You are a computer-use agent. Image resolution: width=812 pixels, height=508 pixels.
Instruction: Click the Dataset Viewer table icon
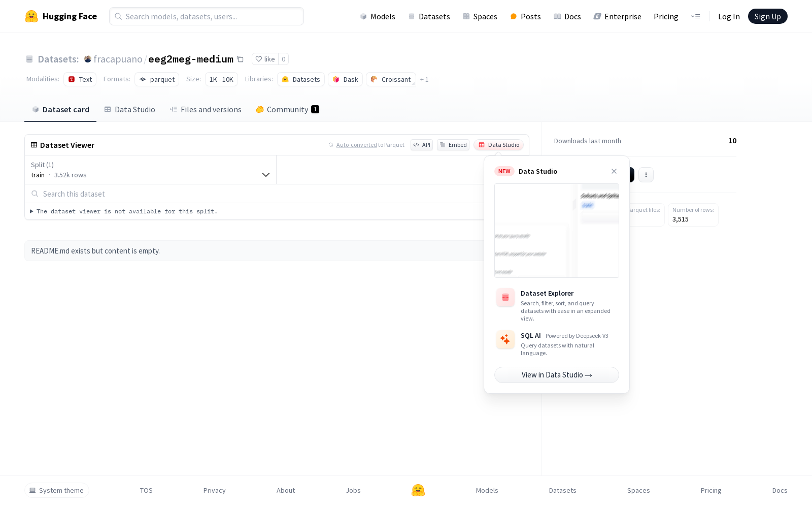[34, 145]
